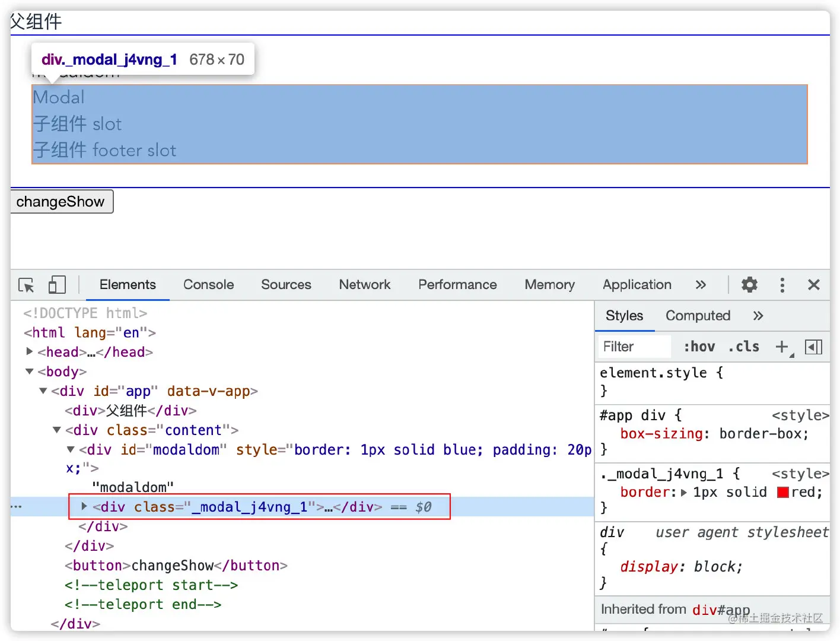The image size is (840, 641).
Task: Collapse the div id="modaldom" node
Action: tap(71, 449)
